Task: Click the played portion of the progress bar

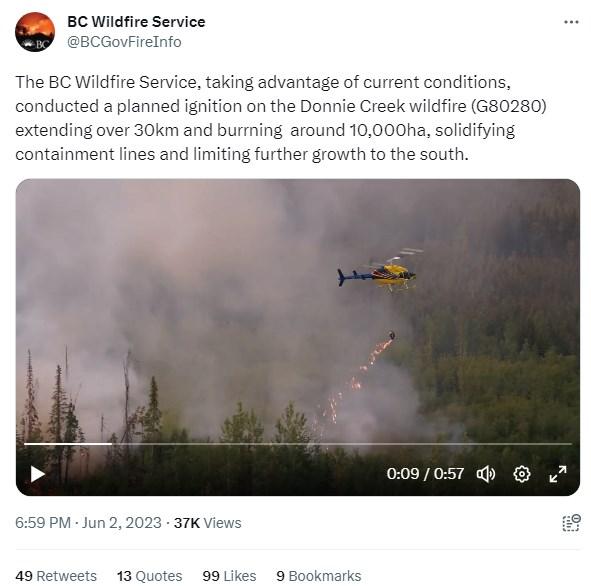Action: pos(68,444)
